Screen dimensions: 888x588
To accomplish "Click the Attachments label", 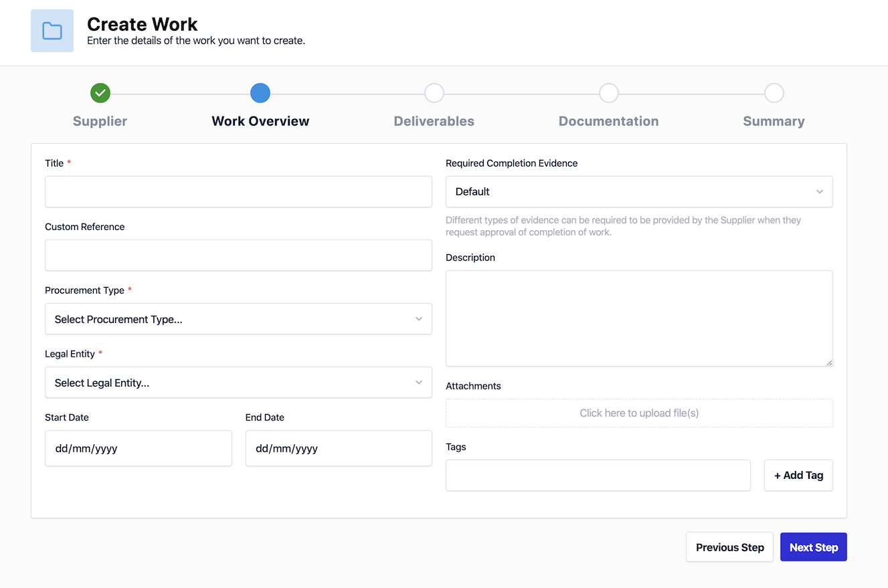I will tap(473, 386).
